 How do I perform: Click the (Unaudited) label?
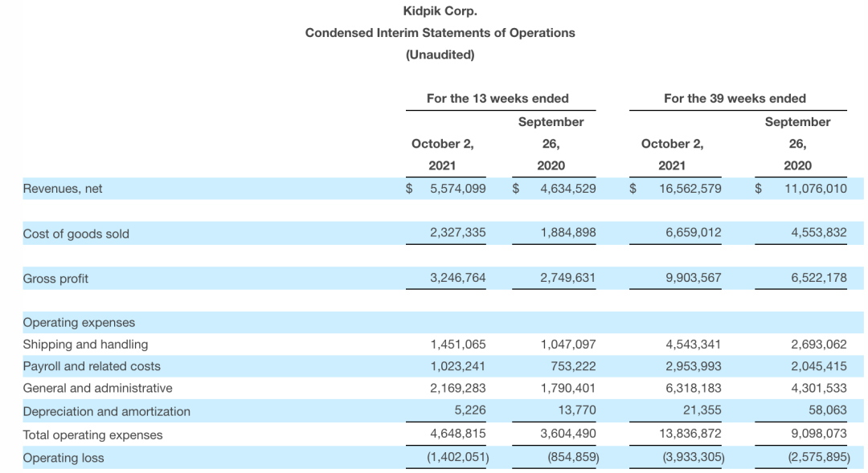pyautogui.click(x=440, y=55)
